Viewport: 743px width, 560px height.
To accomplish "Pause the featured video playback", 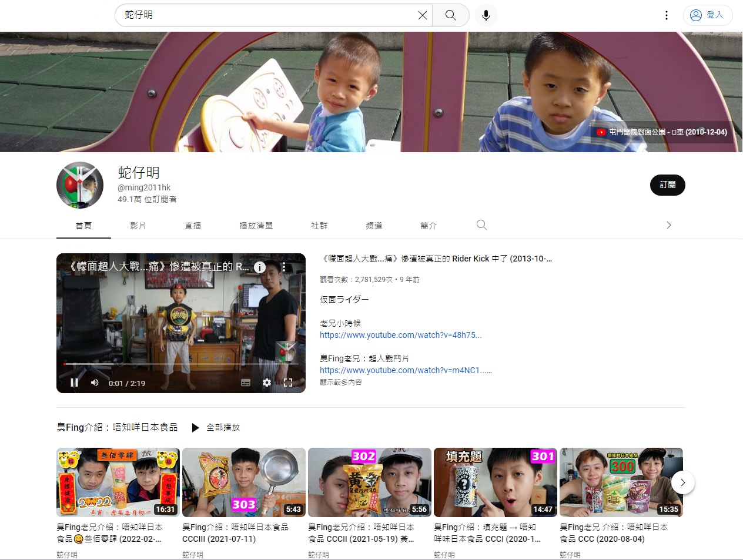I will click(73, 383).
